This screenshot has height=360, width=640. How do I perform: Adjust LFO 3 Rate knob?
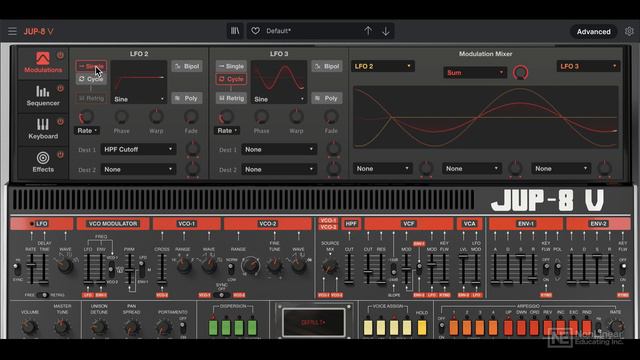(226, 117)
